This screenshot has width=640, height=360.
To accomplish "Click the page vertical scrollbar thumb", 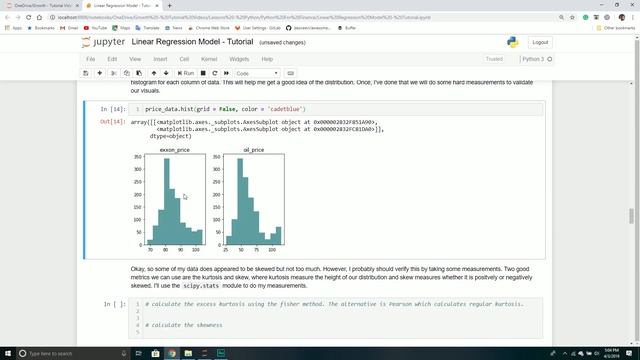I will pyautogui.click(x=631, y=216).
